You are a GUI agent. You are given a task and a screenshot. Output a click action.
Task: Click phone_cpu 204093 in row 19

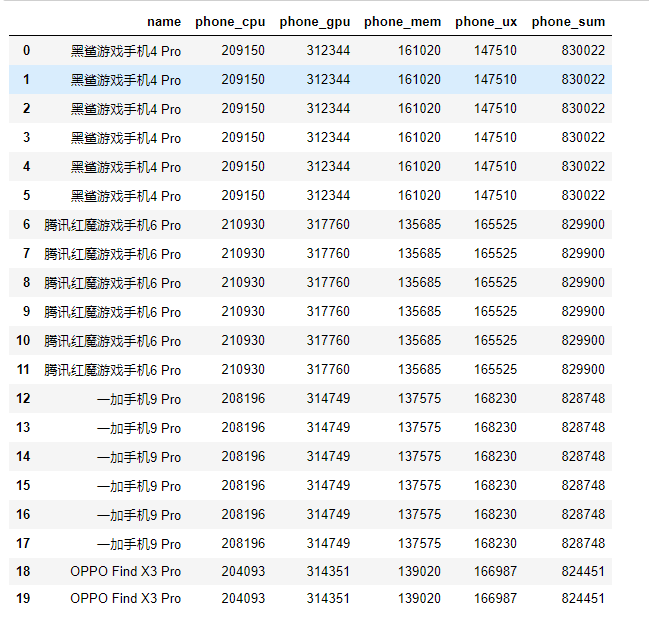(x=243, y=598)
